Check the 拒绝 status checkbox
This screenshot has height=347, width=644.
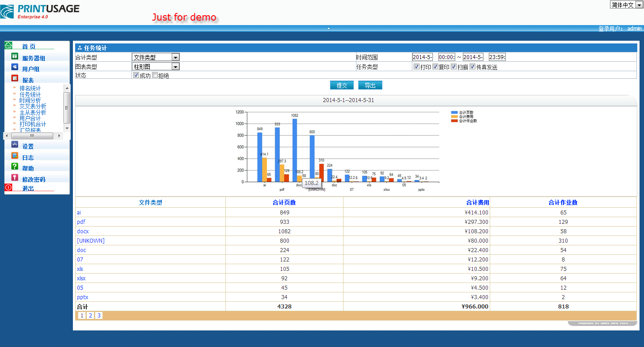coord(155,75)
